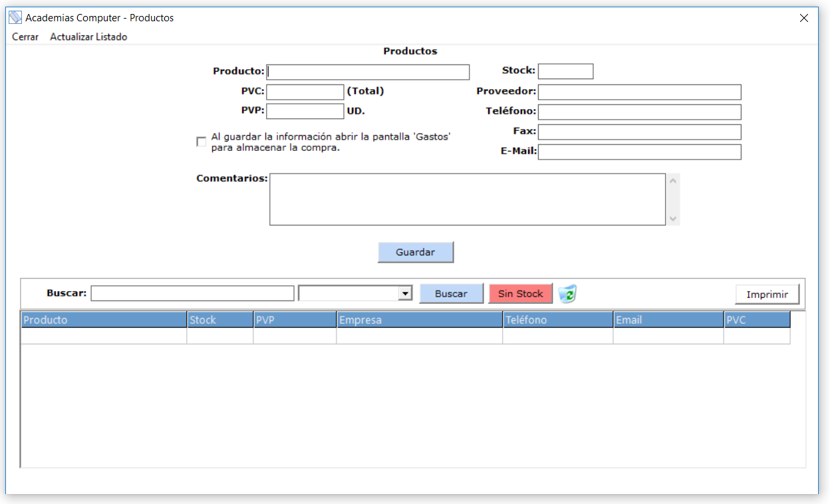Click the Comentarios scrollbar down arrow
This screenshot has width=830, height=504.
pos(673,219)
